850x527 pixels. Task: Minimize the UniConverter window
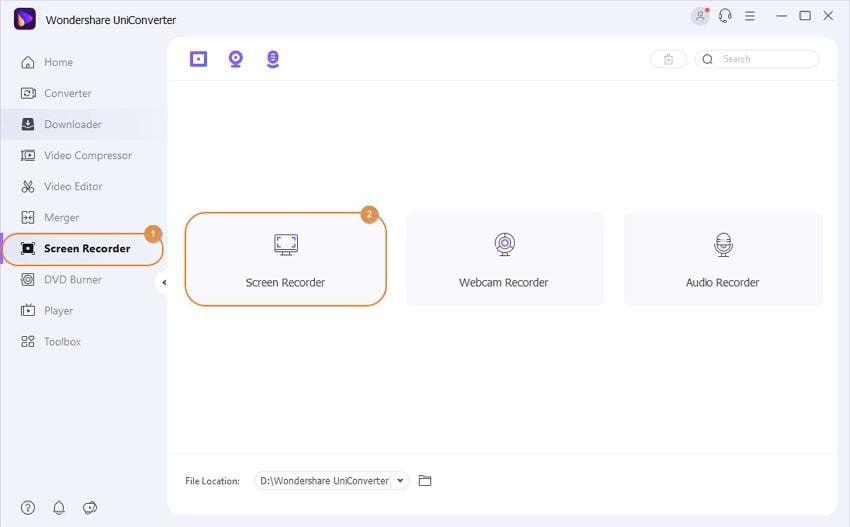point(781,16)
